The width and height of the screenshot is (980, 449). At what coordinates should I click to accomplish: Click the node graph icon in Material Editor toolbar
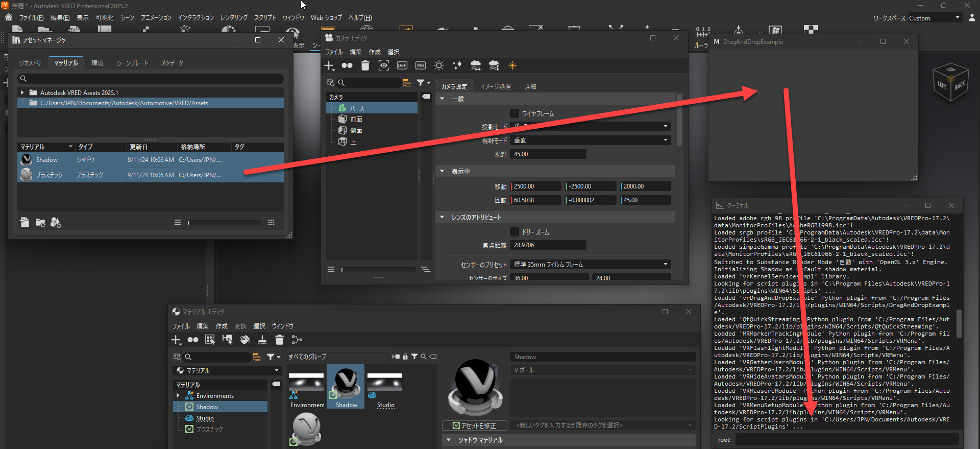point(297,340)
